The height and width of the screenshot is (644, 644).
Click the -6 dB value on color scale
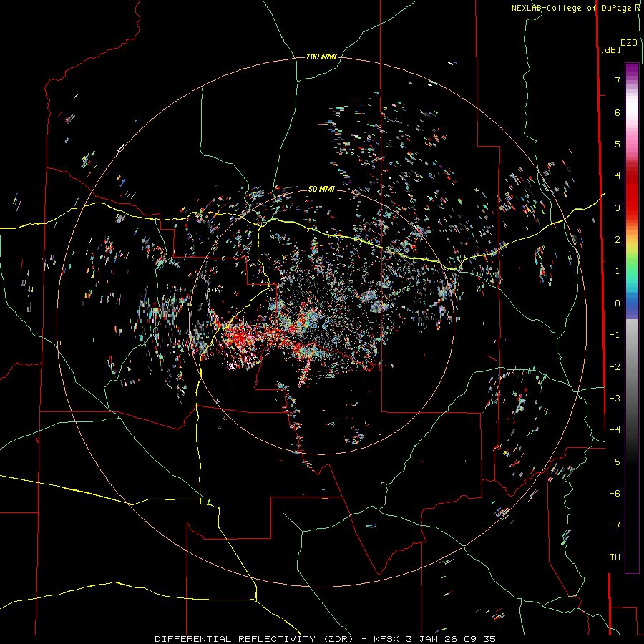click(x=615, y=494)
